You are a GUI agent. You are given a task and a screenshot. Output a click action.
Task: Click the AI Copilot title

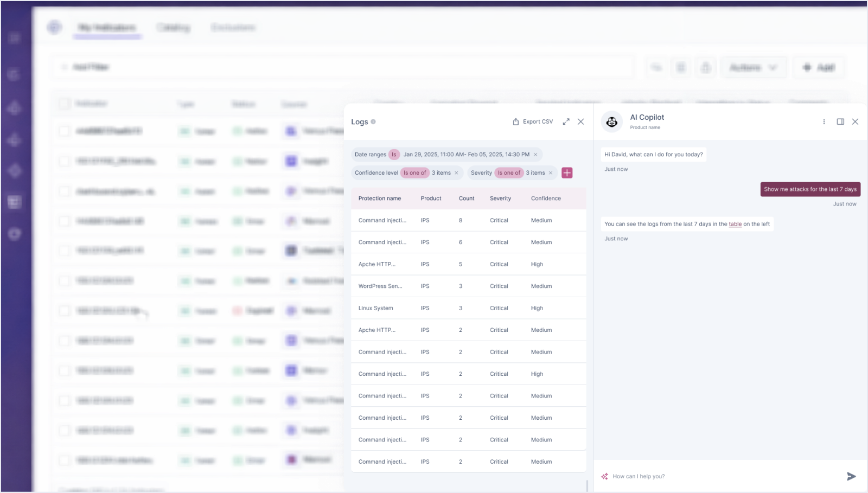click(647, 117)
